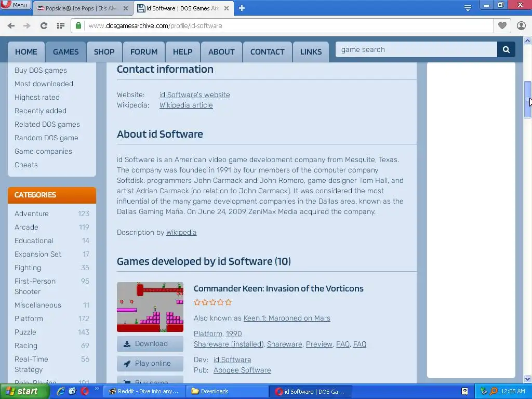This screenshot has height=399, width=532.
Task: Reload the page with the refresh icon
Action: (44, 26)
